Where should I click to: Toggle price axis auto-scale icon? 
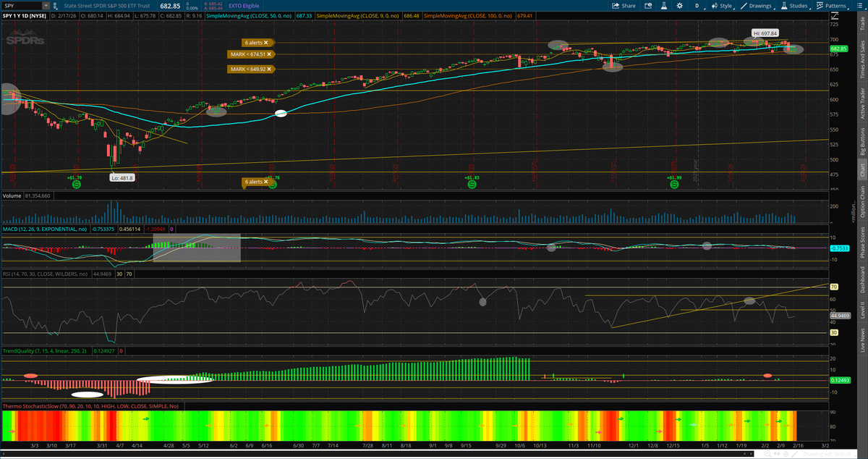pyautogui.click(x=834, y=15)
